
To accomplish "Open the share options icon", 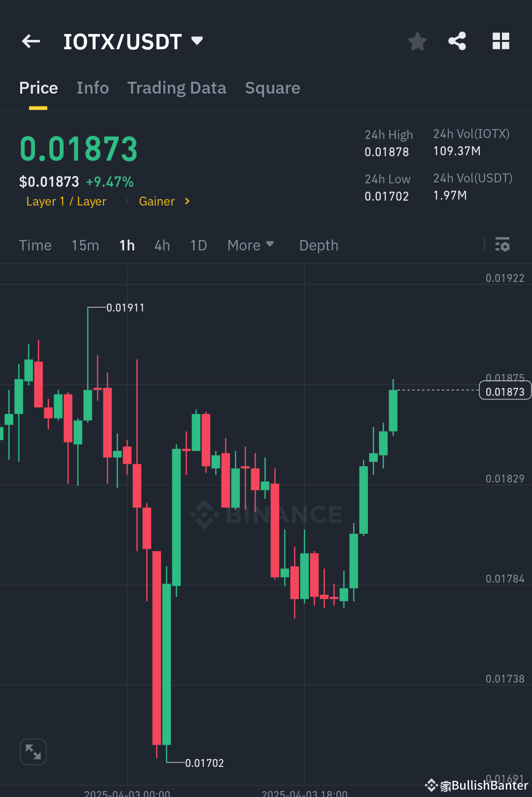I will tap(457, 41).
